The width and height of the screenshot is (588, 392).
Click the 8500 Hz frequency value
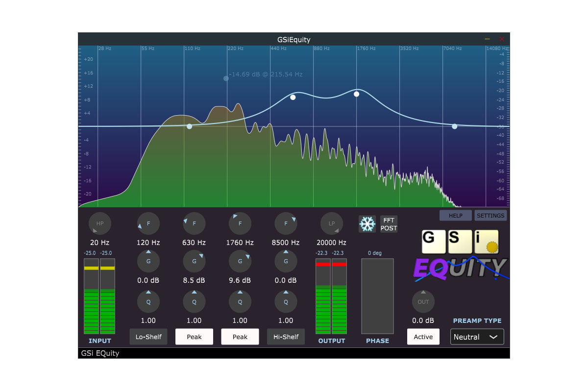(286, 243)
